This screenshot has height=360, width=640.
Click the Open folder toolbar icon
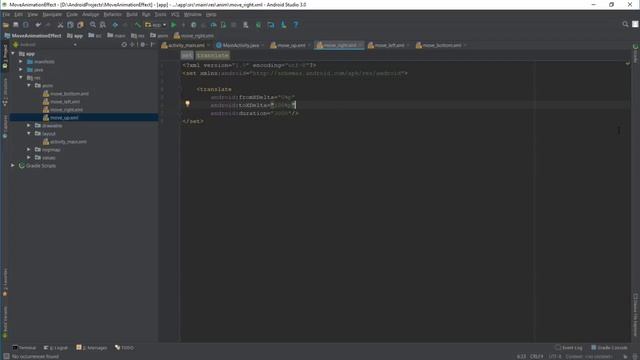(6, 25)
